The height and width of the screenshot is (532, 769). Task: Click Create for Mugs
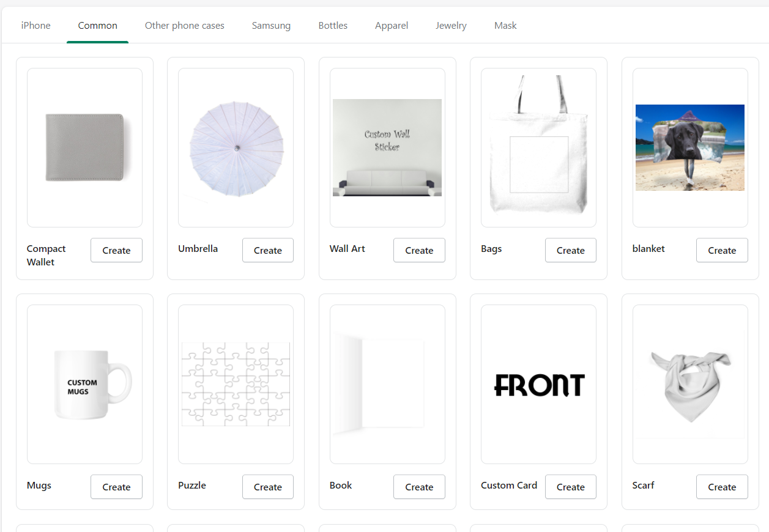(116, 487)
